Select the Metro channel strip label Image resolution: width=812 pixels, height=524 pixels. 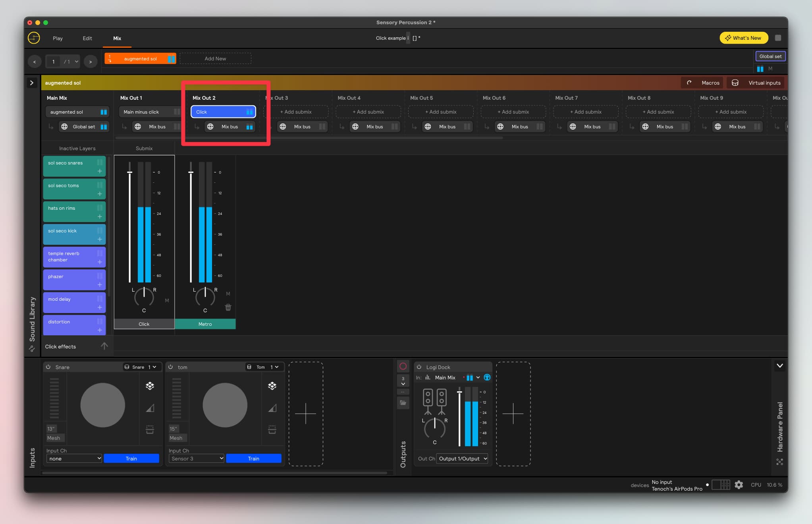coord(205,324)
